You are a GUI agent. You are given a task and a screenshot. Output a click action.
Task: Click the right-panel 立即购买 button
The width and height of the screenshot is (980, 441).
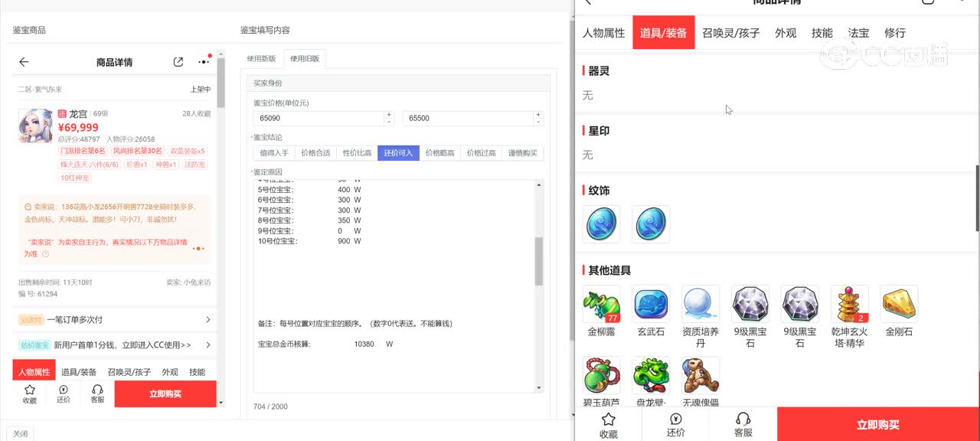pyautogui.click(x=877, y=425)
